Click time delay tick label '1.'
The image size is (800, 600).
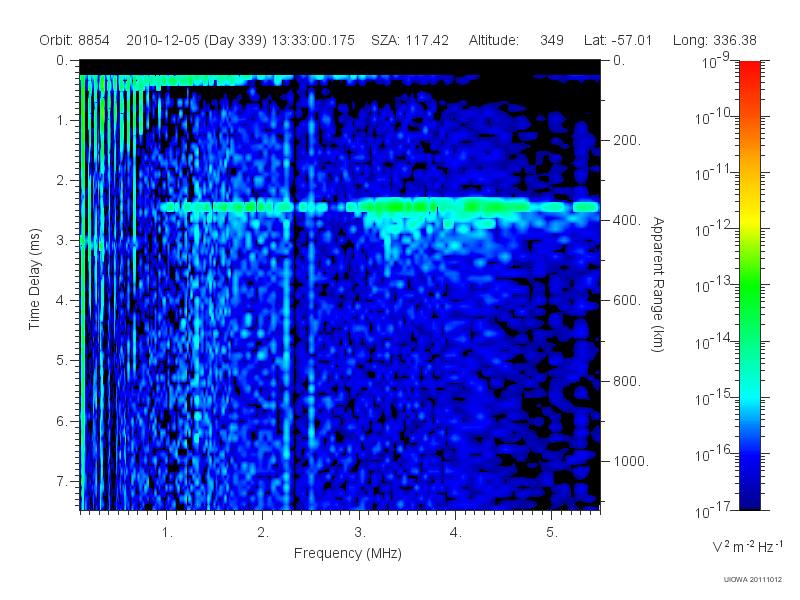pyautogui.click(x=62, y=120)
